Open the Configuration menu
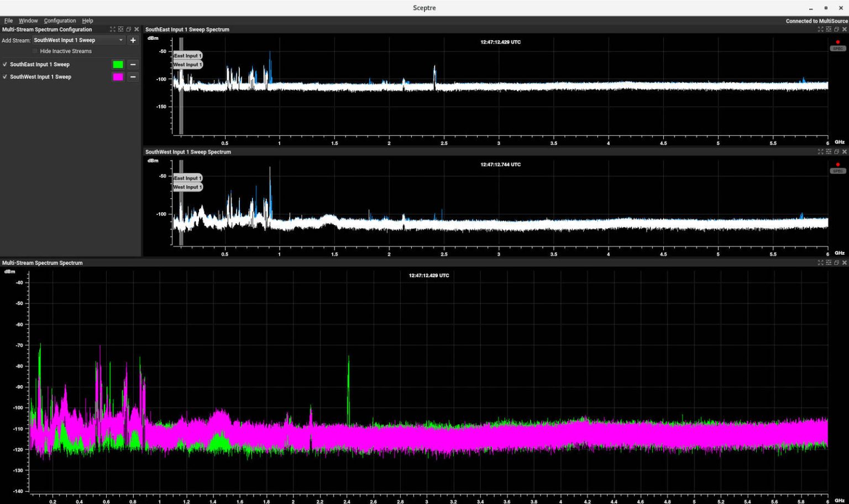 [x=60, y=20]
